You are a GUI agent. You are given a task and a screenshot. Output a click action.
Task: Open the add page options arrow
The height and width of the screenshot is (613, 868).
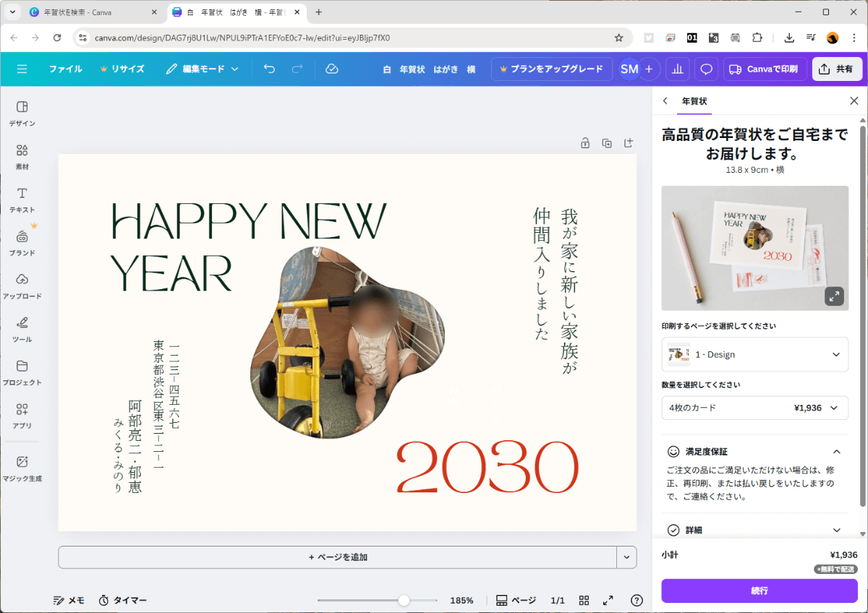pyautogui.click(x=626, y=557)
